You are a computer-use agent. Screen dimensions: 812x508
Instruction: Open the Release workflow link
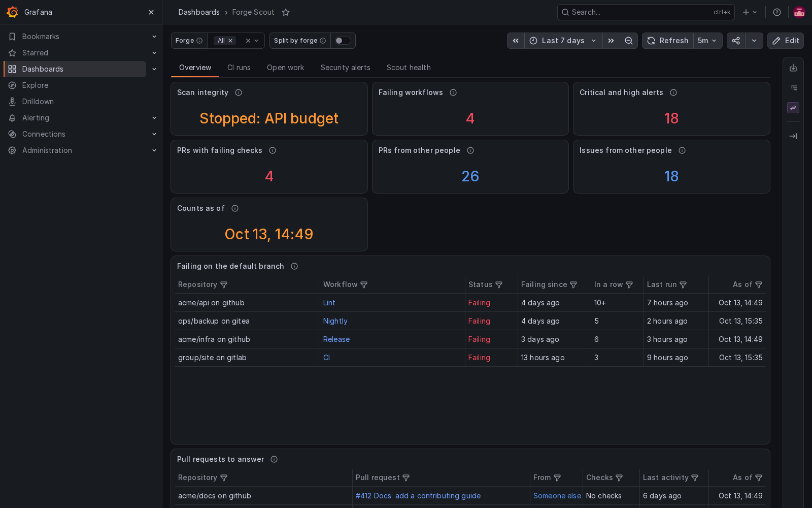click(x=336, y=339)
